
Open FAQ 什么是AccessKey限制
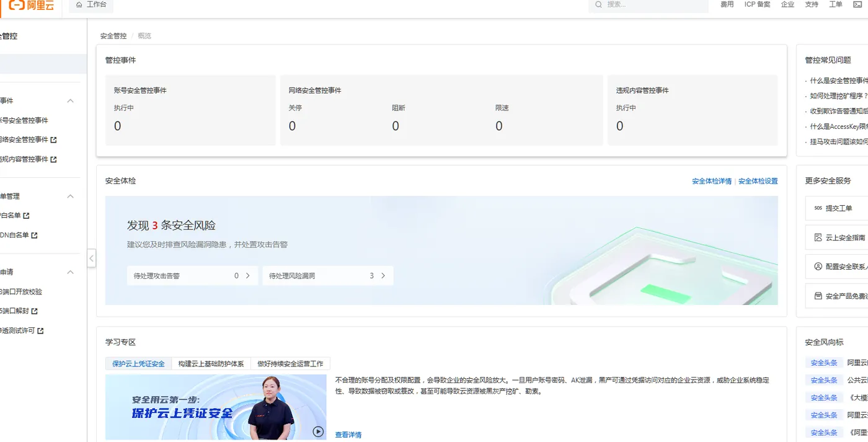click(x=839, y=126)
